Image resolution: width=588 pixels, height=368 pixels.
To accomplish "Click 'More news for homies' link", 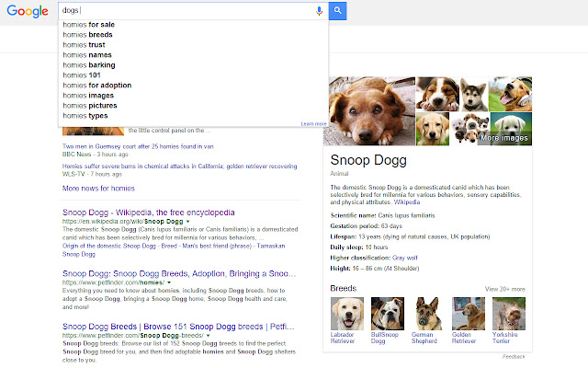I will coord(98,189).
